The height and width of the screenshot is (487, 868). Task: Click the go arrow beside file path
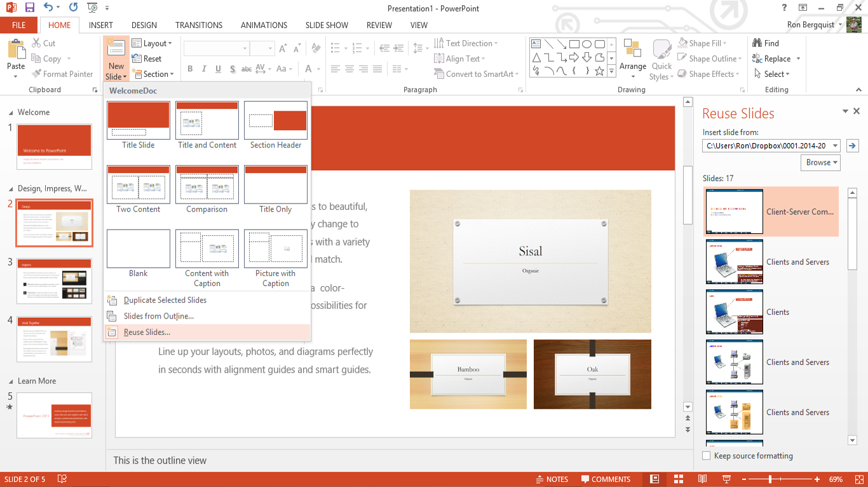click(852, 146)
